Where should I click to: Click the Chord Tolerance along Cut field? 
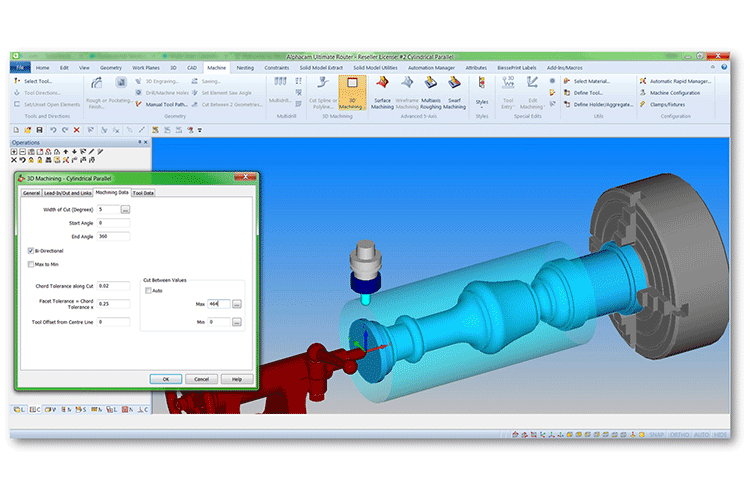tap(113, 286)
